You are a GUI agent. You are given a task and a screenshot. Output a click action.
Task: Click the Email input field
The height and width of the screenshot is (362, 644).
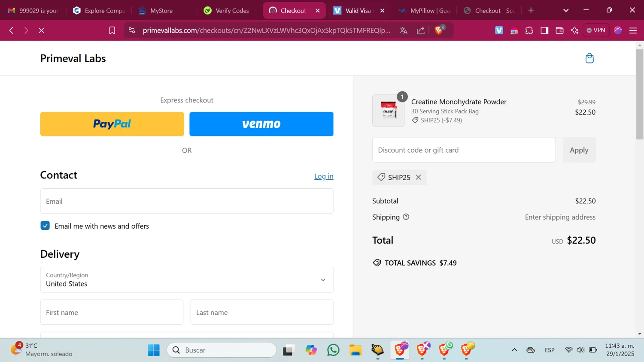(x=187, y=201)
